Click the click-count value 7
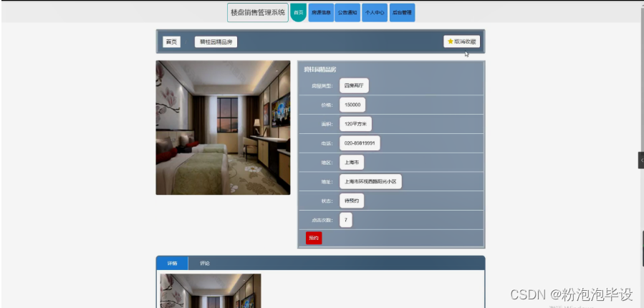 [x=346, y=220]
